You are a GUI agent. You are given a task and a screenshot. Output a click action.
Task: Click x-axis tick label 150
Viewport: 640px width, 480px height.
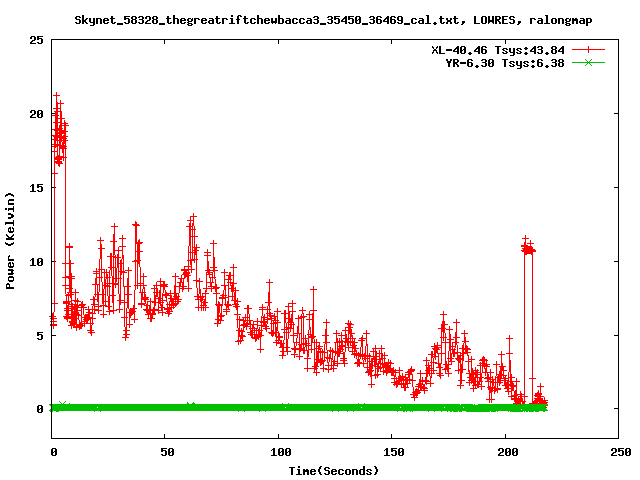pos(394,452)
